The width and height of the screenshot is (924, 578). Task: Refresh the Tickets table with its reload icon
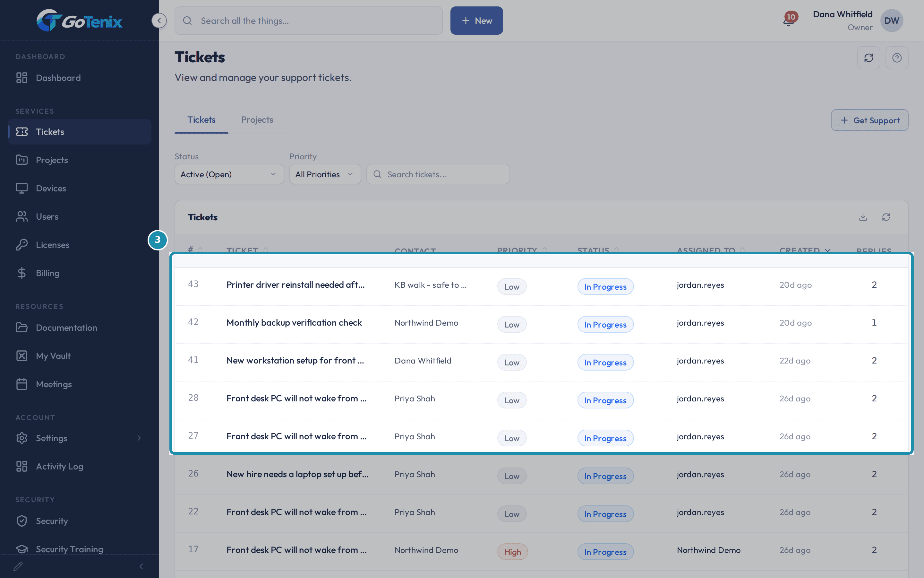pos(886,217)
